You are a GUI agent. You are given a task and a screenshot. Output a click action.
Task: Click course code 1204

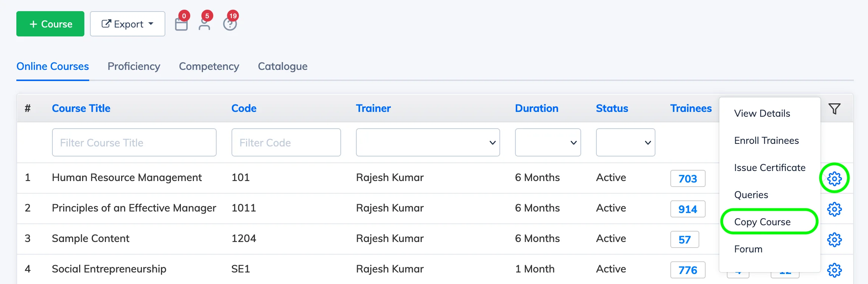[x=244, y=238]
